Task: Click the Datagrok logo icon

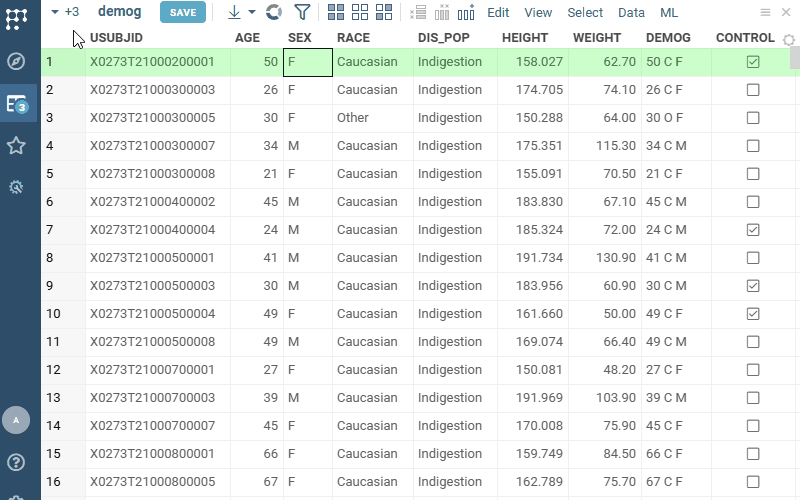Action: (x=16, y=17)
